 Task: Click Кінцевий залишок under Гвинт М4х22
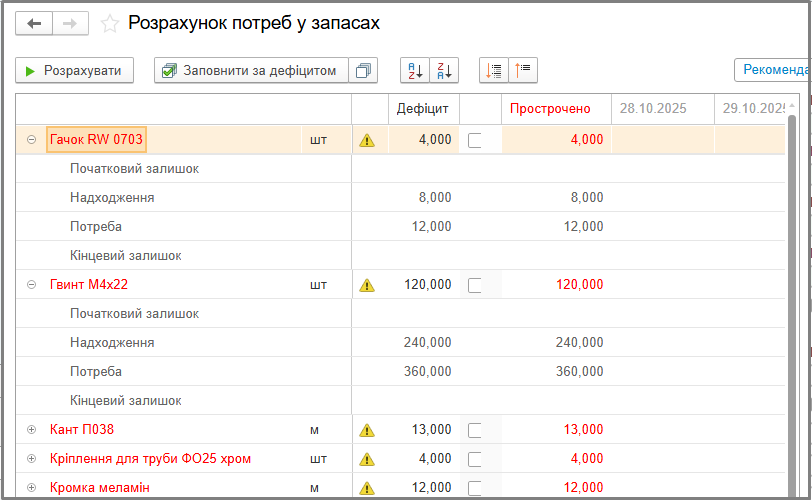tap(125, 401)
